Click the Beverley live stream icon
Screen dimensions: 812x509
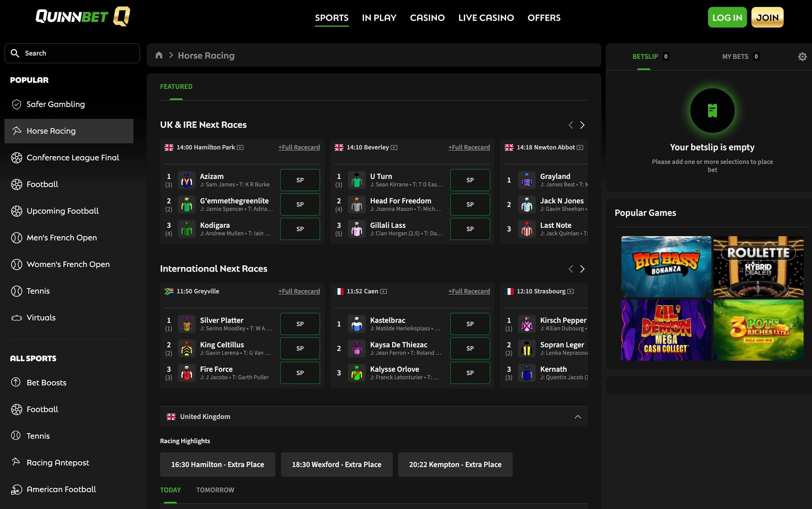tap(394, 148)
